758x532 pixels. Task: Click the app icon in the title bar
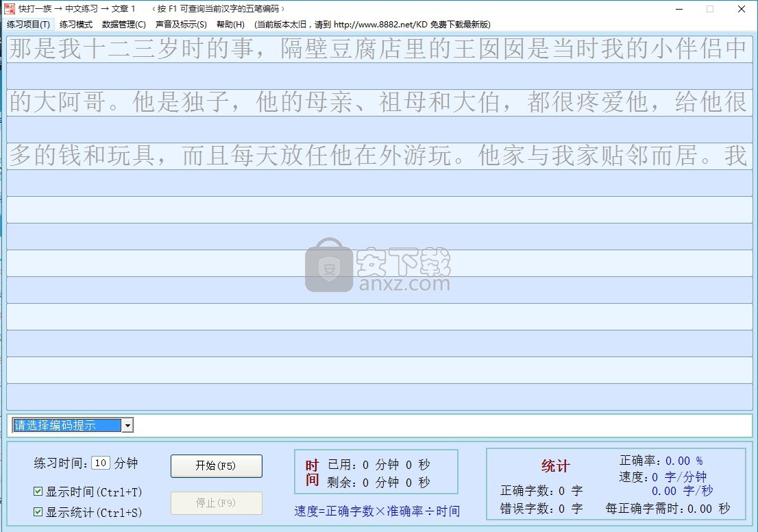(x=9, y=9)
